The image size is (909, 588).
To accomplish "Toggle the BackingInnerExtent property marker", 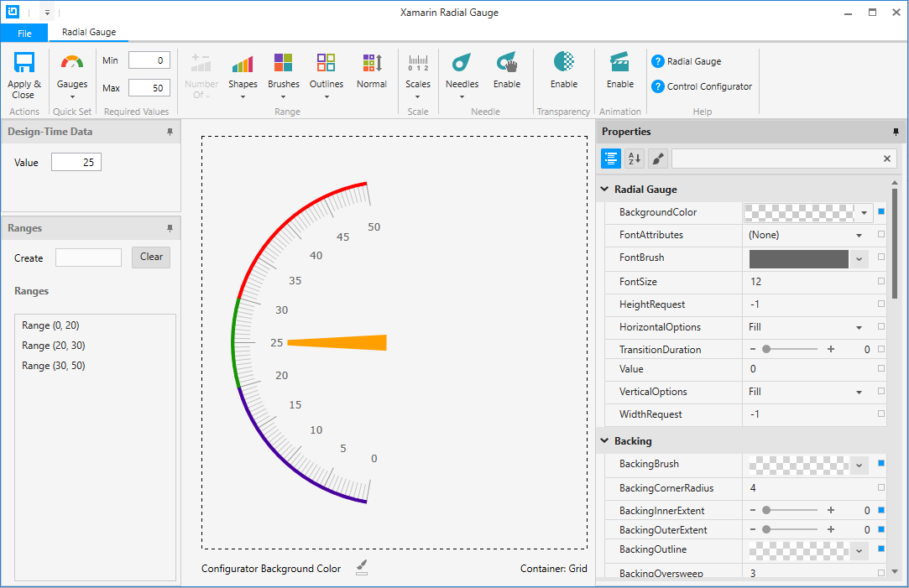I will [881, 510].
